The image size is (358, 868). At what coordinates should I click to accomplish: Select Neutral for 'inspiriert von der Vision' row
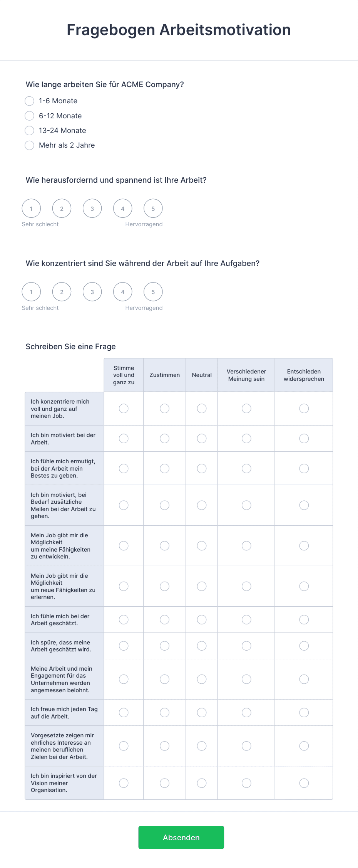[202, 783]
